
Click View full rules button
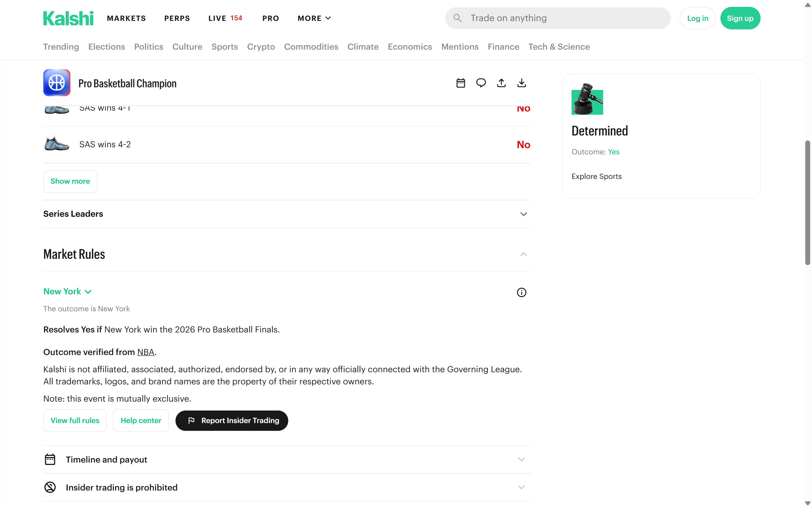pyautogui.click(x=75, y=420)
